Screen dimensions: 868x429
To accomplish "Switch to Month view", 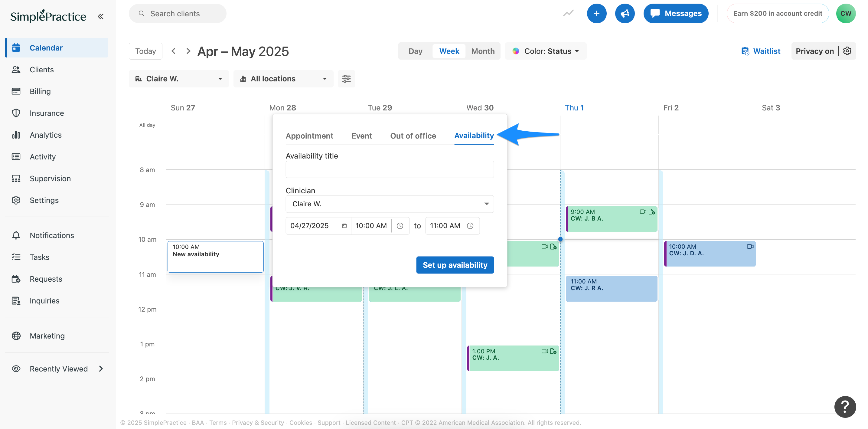I will 483,51.
